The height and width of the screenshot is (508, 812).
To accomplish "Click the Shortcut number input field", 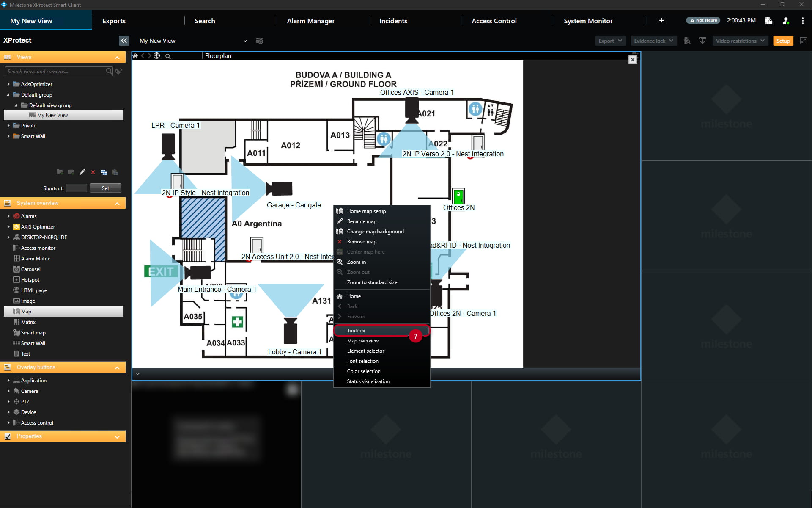I will coord(77,188).
